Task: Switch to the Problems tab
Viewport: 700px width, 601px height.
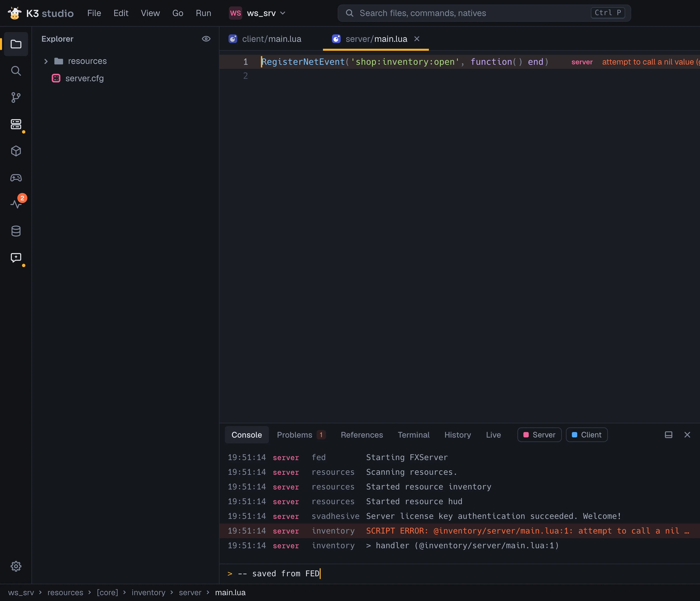Action: click(x=301, y=435)
